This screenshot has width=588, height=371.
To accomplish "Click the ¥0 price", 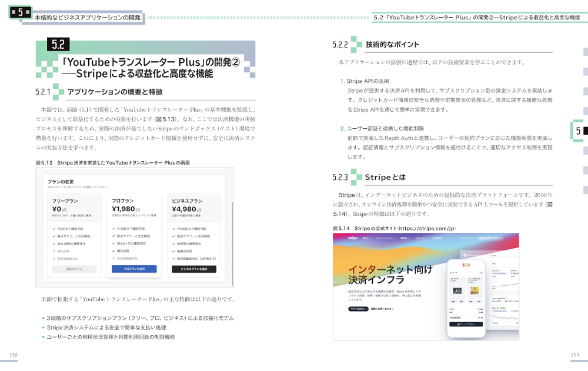I will [56, 209].
